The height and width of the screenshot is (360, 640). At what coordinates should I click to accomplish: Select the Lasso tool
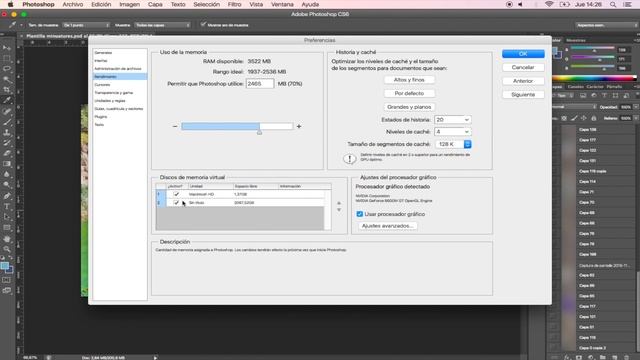tap(7, 69)
